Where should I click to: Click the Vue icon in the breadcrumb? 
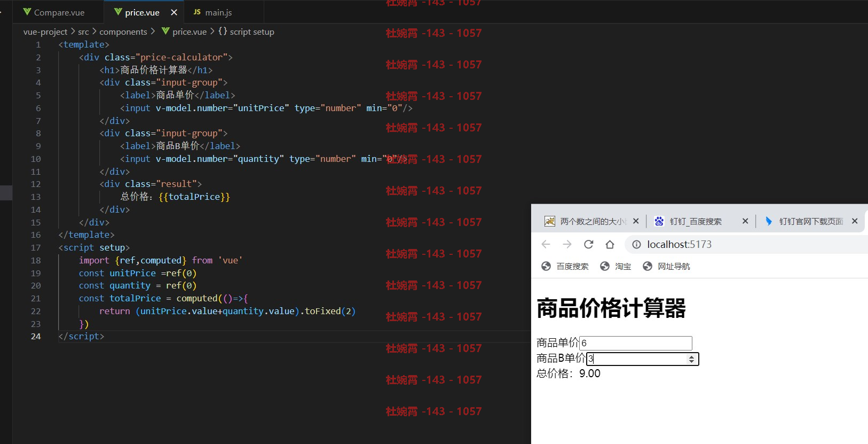coord(165,32)
